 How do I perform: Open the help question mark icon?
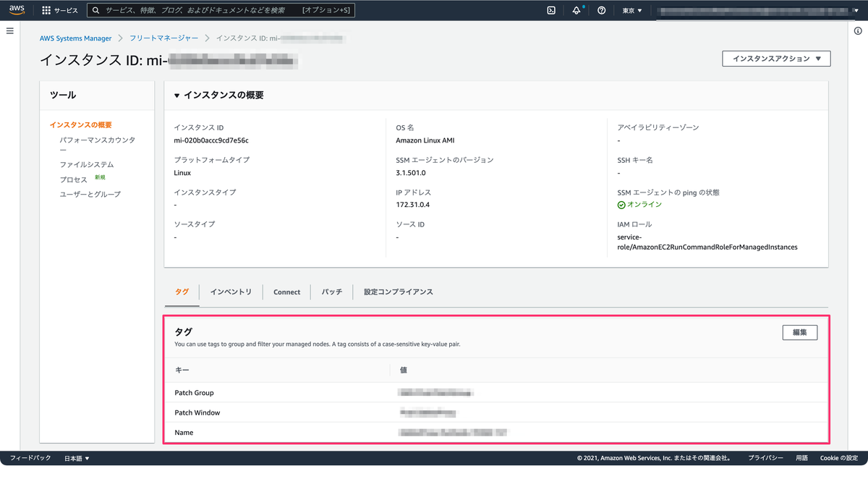point(601,10)
